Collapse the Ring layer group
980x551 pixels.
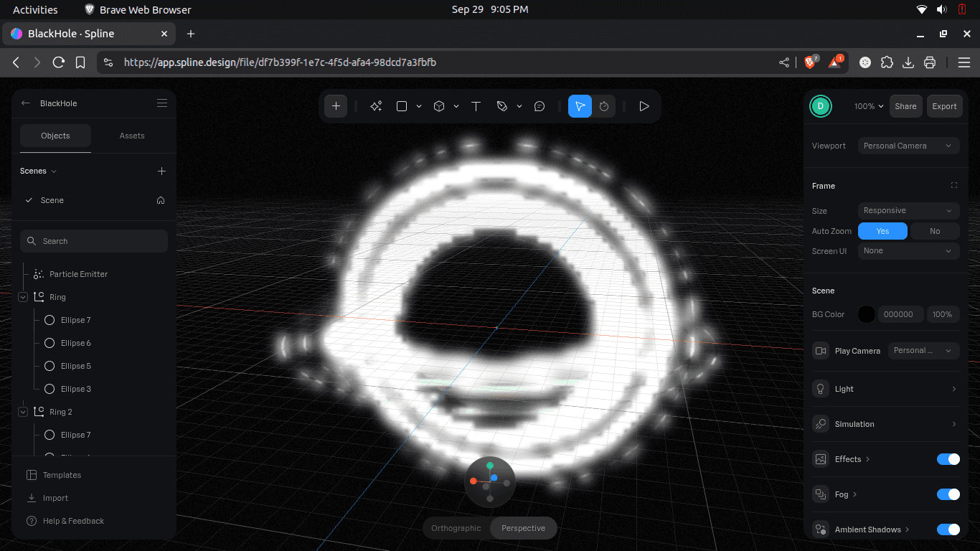22,296
